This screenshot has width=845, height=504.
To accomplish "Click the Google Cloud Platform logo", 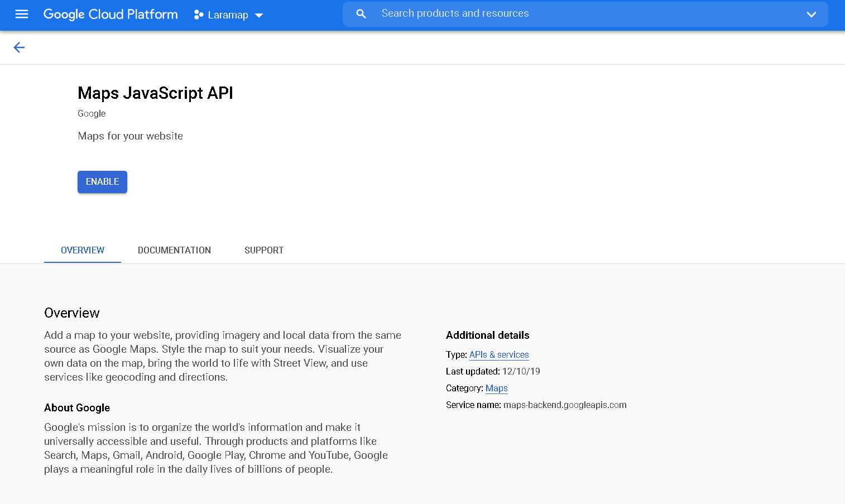I will [110, 15].
